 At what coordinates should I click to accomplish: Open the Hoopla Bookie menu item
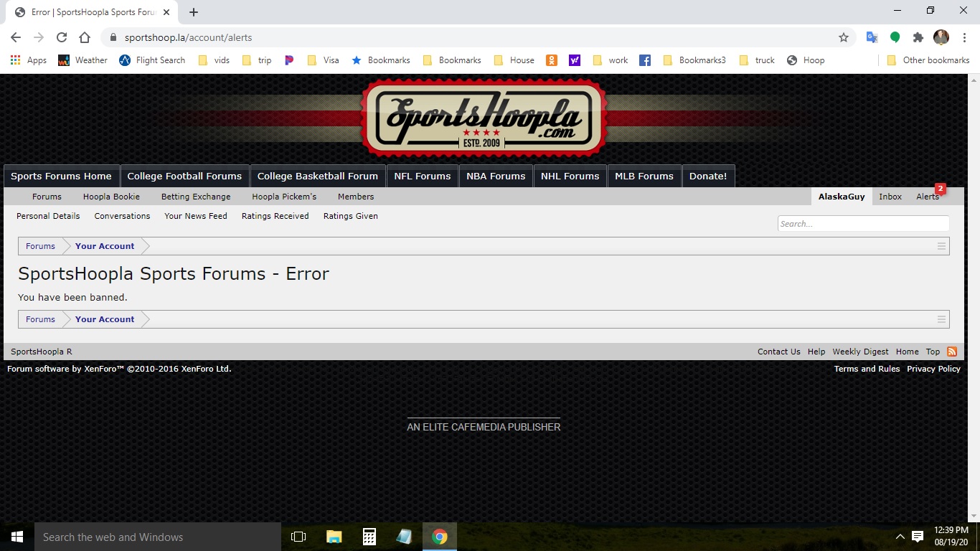point(111,197)
